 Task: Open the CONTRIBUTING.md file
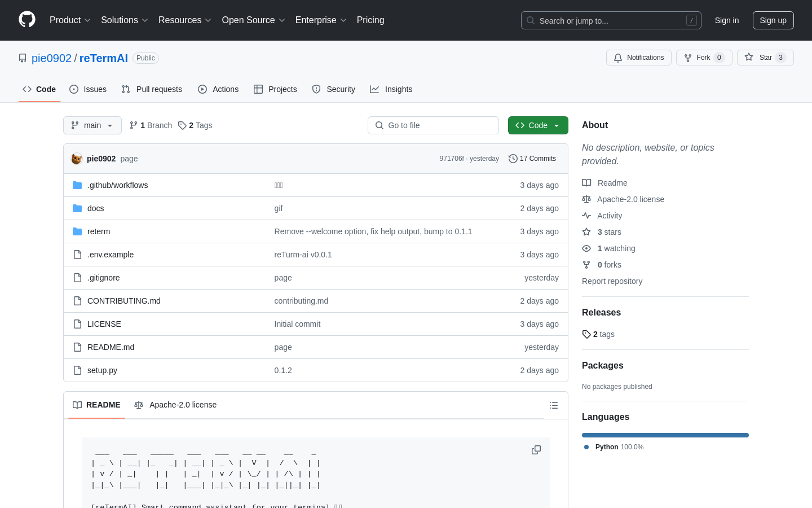[x=124, y=301]
